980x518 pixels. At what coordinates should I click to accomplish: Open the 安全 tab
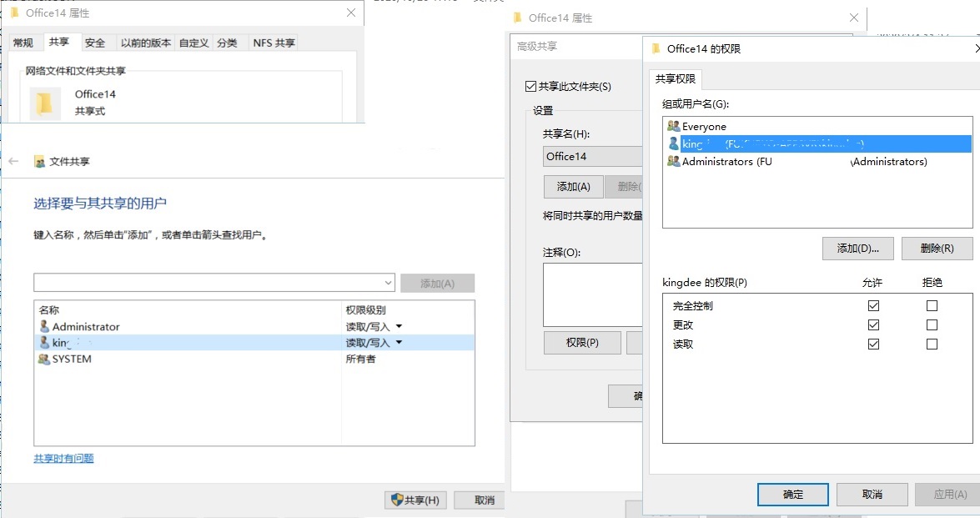pos(95,43)
